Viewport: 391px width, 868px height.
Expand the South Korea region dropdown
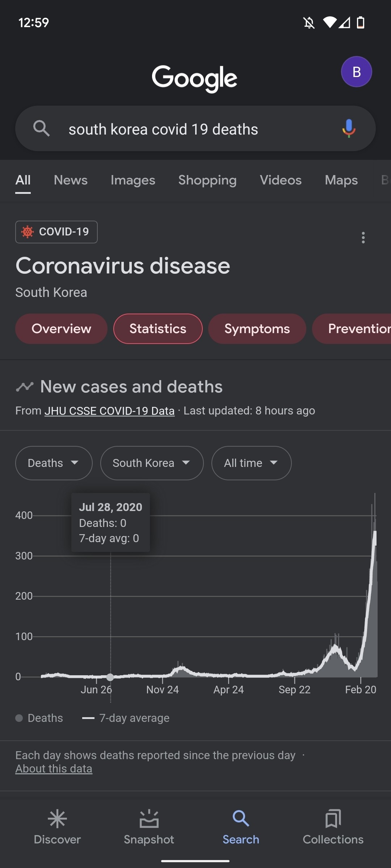152,463
